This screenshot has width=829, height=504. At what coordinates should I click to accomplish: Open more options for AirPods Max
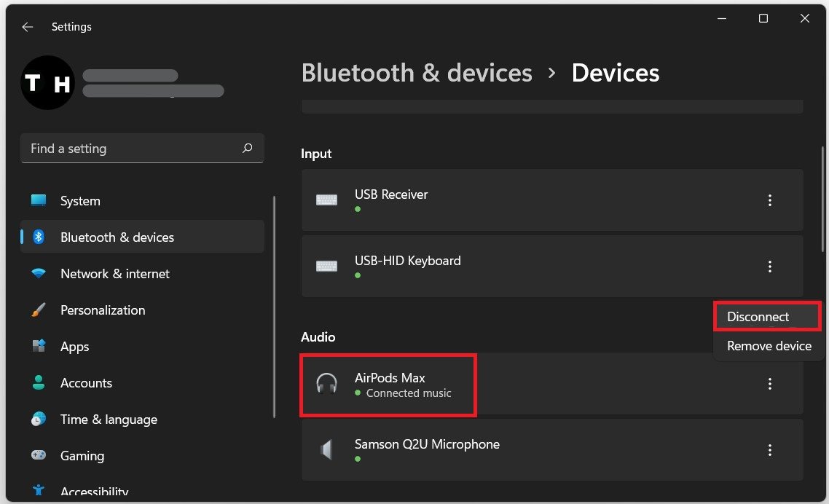770,385
